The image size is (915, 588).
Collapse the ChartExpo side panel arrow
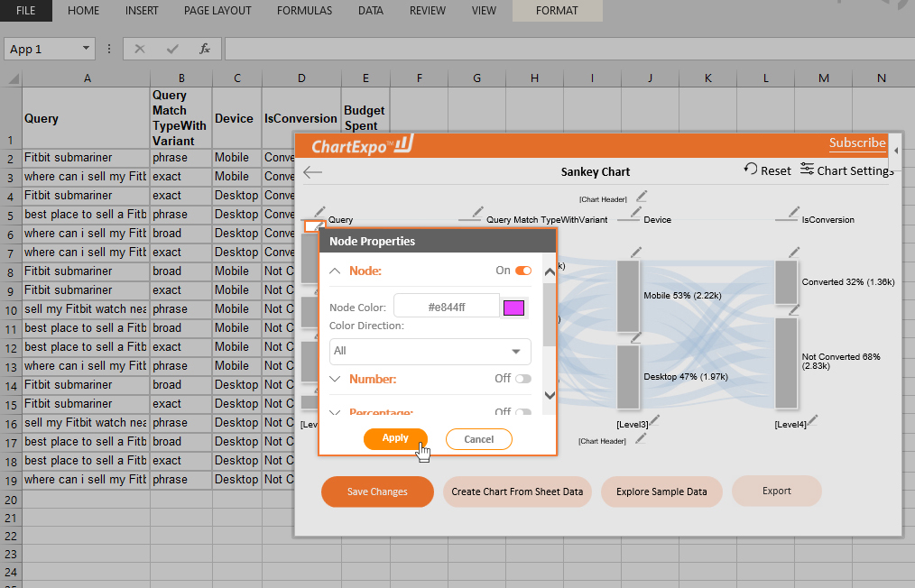tap(896, 151)
